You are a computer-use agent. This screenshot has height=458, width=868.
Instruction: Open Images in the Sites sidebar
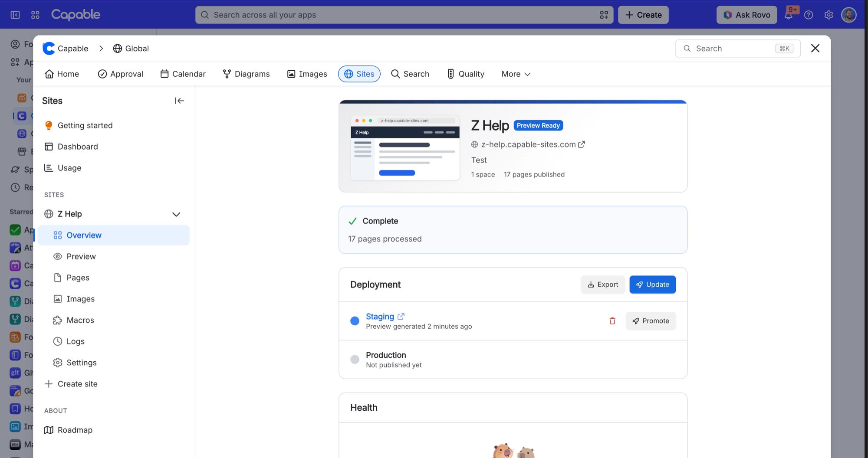point(113,299)
